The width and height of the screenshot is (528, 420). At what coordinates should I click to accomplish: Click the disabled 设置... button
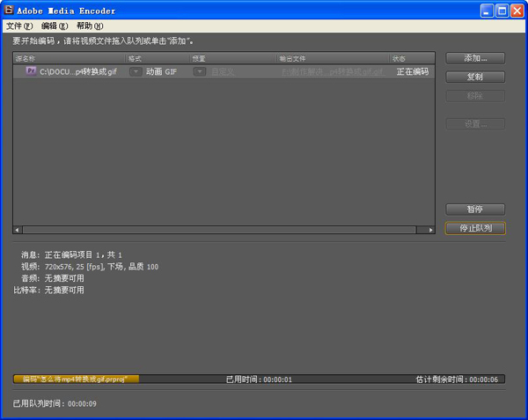(475, 124)
